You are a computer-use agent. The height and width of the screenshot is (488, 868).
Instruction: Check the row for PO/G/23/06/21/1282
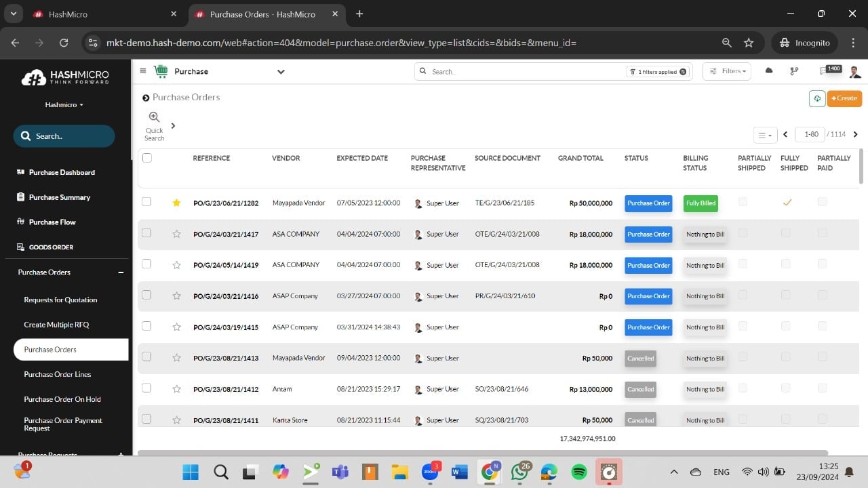146,202
